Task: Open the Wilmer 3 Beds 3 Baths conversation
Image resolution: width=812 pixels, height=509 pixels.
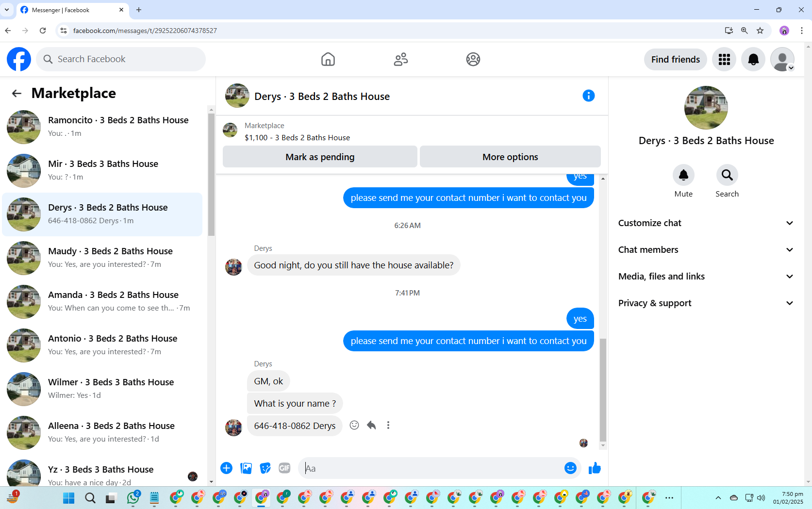Action: pyautogui.click(x=102, y=389)
